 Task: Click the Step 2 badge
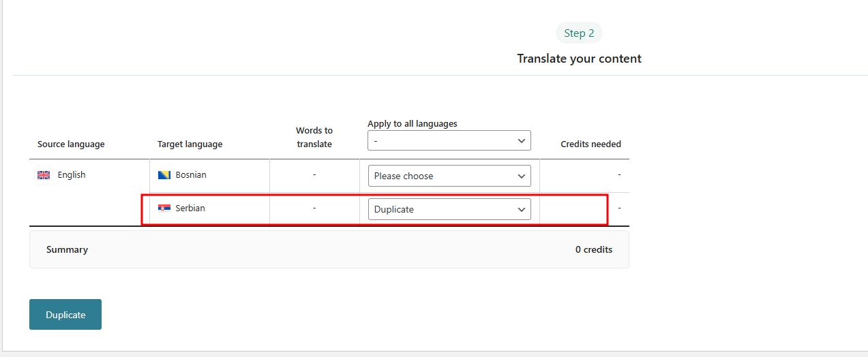pos(579,33)
